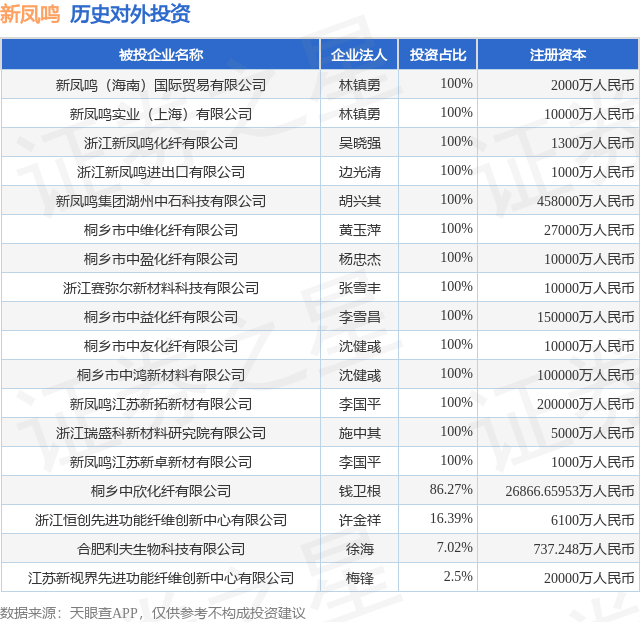640x622 pixels.
Task: Click registered capital 1300万人民币
Action: point(592,143)
